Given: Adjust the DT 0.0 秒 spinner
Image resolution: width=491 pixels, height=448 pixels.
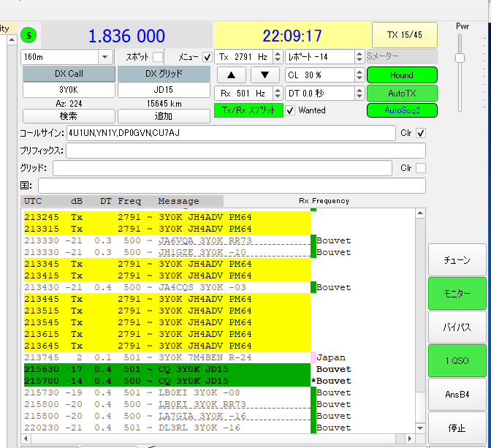Looking at the screenshot, I should click(x=359, y=93).
